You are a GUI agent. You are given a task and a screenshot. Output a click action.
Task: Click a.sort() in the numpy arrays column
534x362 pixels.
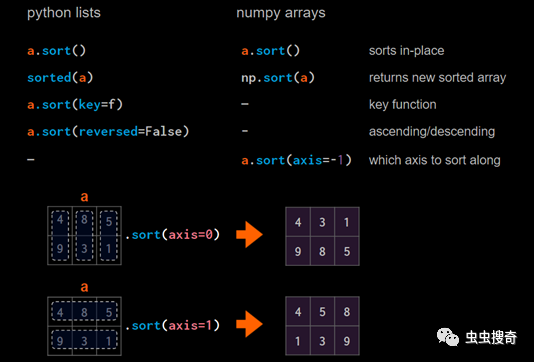270,51
